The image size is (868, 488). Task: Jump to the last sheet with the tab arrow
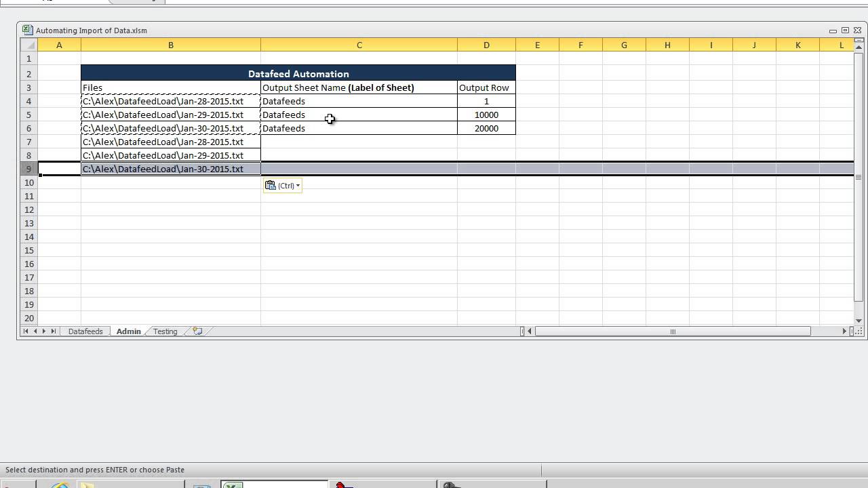pyautogui.click(x=54, y=331)
